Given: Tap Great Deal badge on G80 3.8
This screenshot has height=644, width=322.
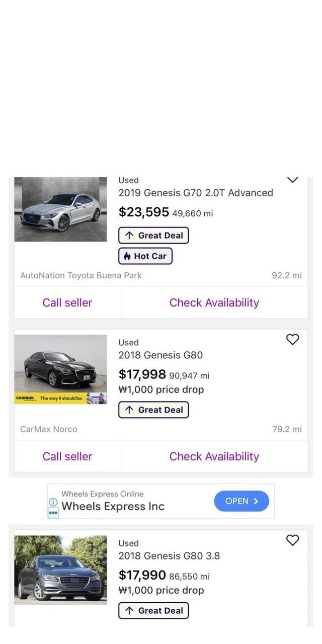Looking at the screenshot, I should tap(153, 610).
